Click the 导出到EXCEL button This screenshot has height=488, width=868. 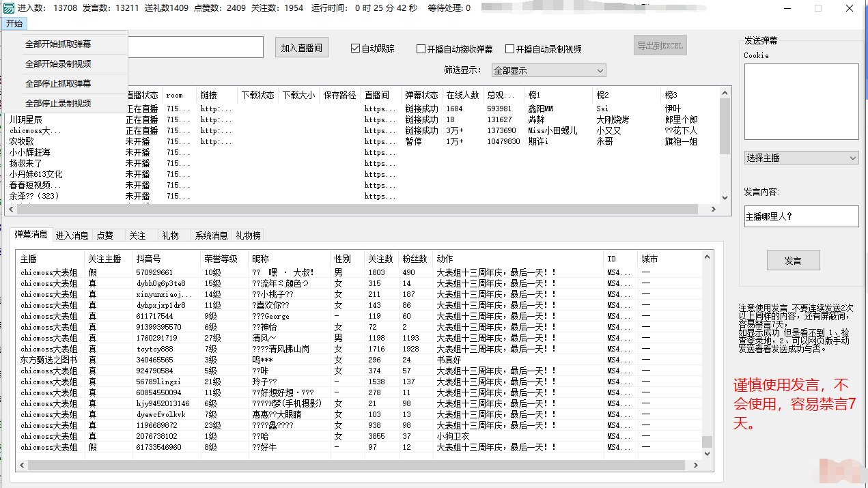(x=660, y=46)
